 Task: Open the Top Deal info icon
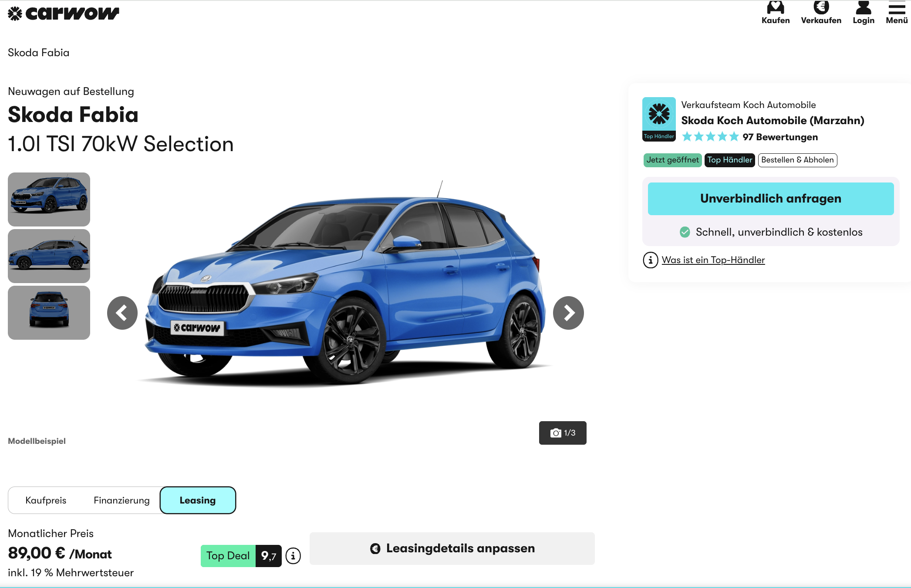click(293, 556)
